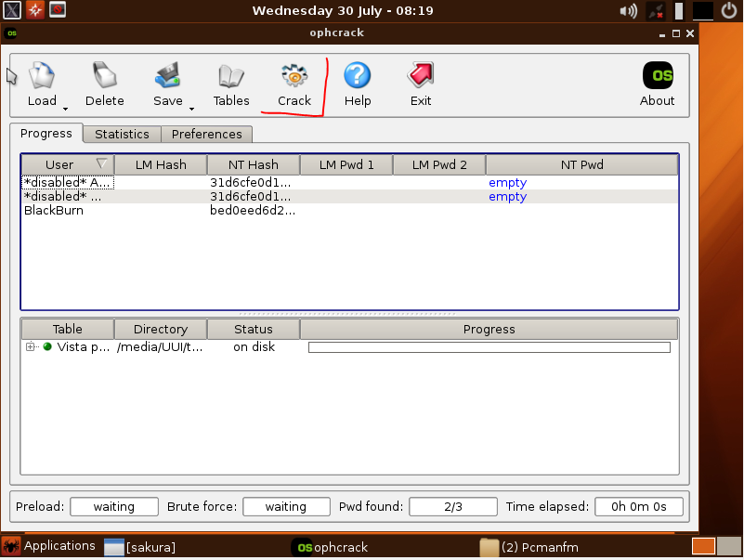Expand the Vista table tree node
The image size is (744, 560).
click(x=31, y=347)
